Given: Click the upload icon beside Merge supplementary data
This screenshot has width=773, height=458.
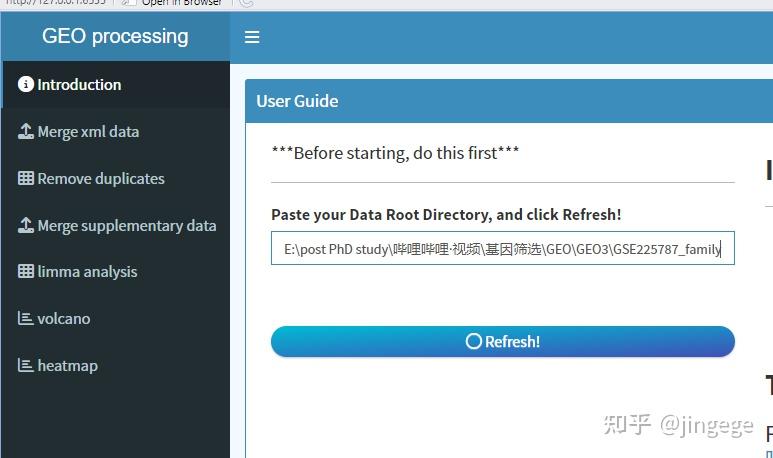Looking at the screenshot, I should (26, 226).
